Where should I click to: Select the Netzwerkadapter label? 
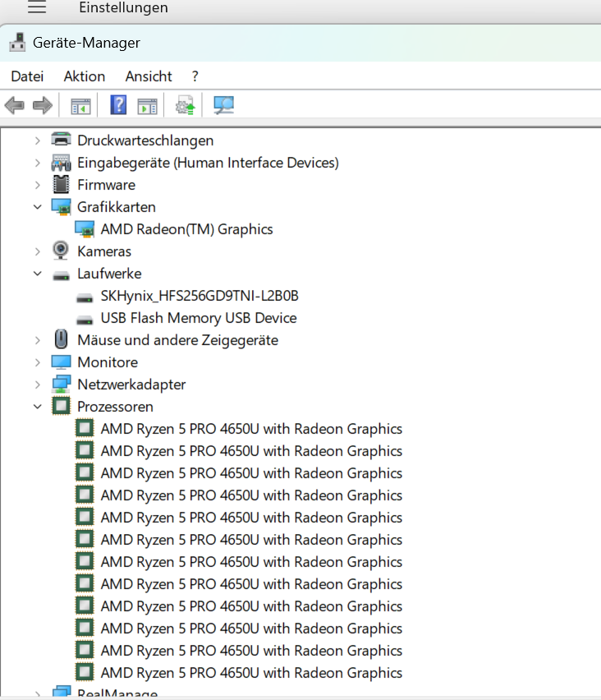[x=131, y=385]
